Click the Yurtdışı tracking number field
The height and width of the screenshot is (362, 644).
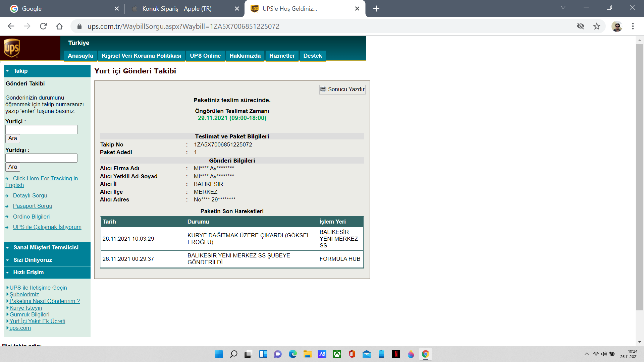coord(41,158)
